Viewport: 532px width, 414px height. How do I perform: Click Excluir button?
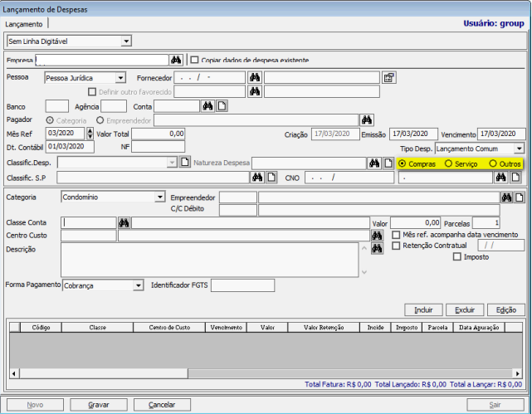[465, 310]
